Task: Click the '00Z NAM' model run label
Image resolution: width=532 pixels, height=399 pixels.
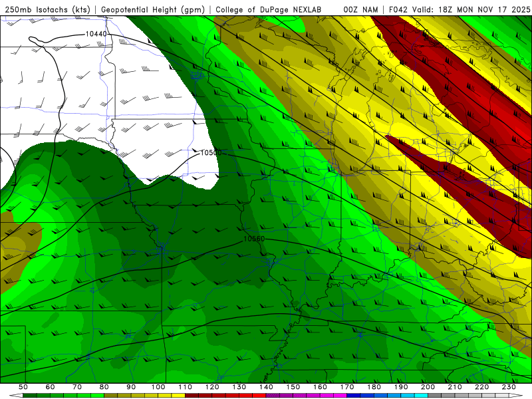Action: (x=360, y=9)
